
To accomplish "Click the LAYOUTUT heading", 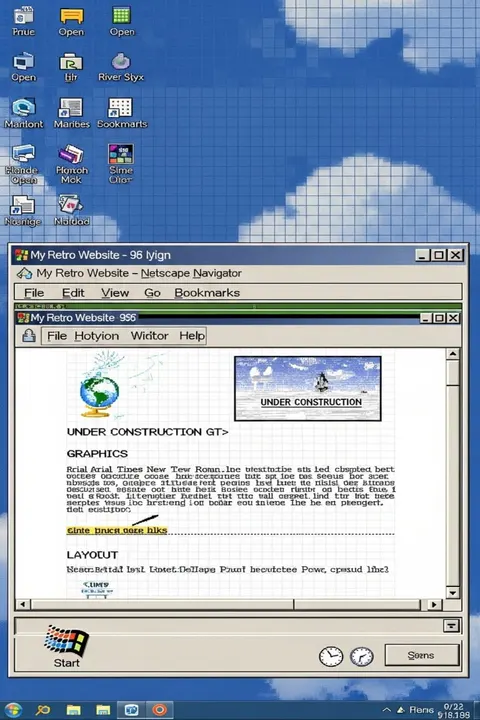I will [x=92, y=555].
